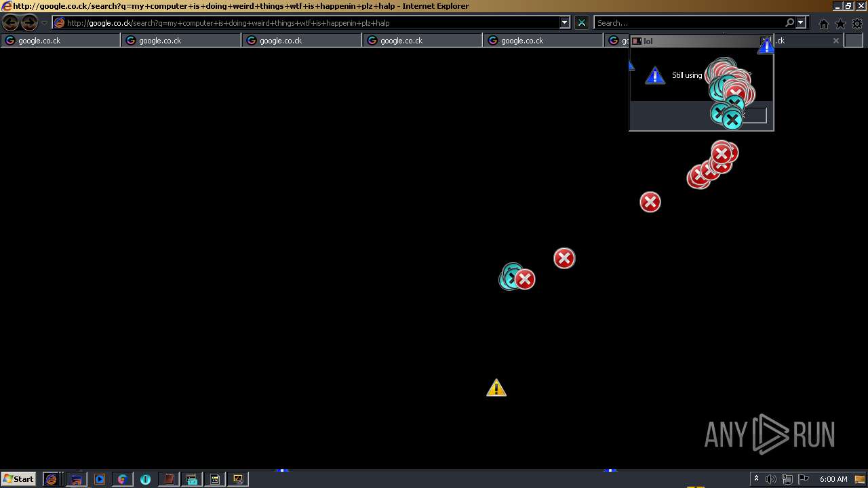The height and width of the screenshot is (488, 868).
Task: Click the browser forward arrow
Action: (x=29, y=23)
